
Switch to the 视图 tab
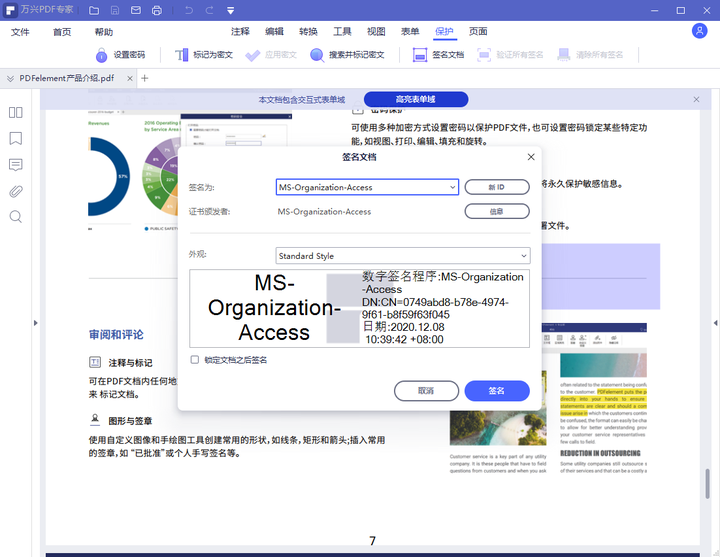[376, 31]
